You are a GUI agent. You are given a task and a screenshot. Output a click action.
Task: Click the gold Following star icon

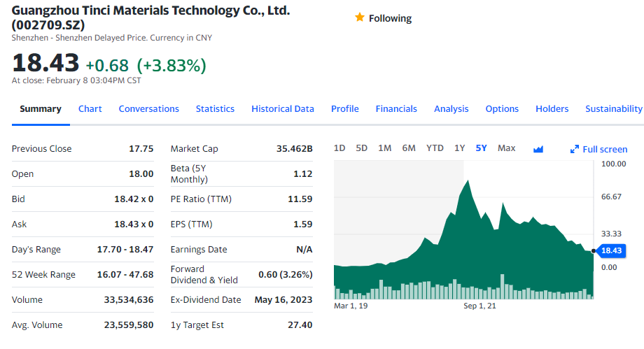[360, 17]
